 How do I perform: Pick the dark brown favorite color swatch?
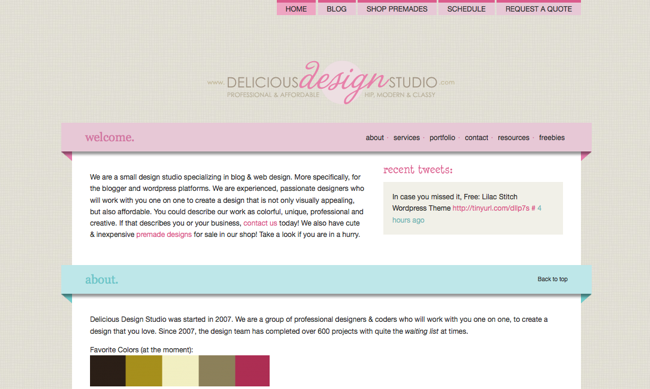coord(108,371)
